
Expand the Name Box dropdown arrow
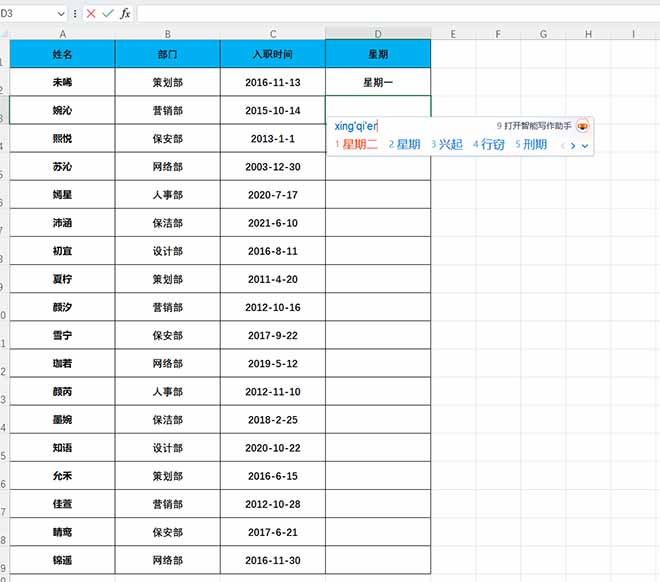pyautogui.click(x=61, y=14)
